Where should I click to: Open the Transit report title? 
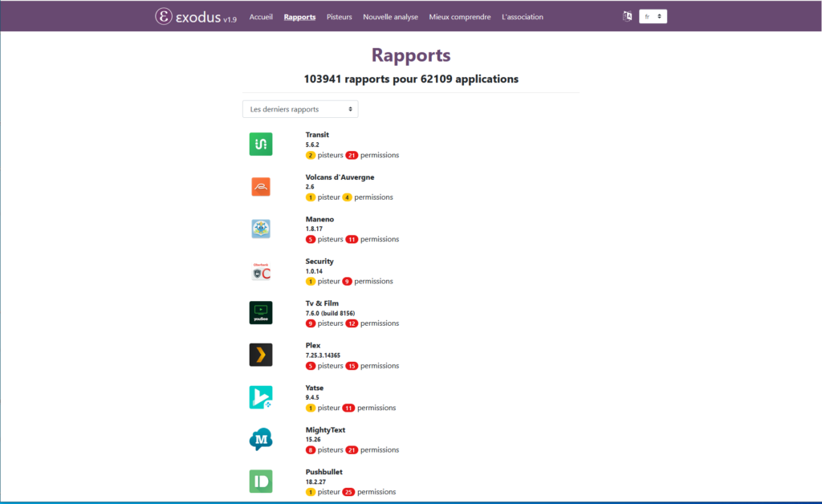click(317, 135)
